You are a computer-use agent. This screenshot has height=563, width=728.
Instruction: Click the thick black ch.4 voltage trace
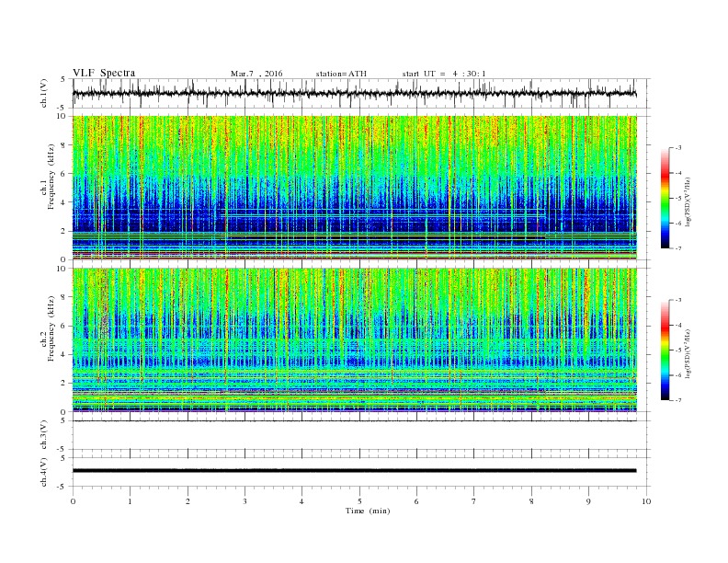(354, 471)
